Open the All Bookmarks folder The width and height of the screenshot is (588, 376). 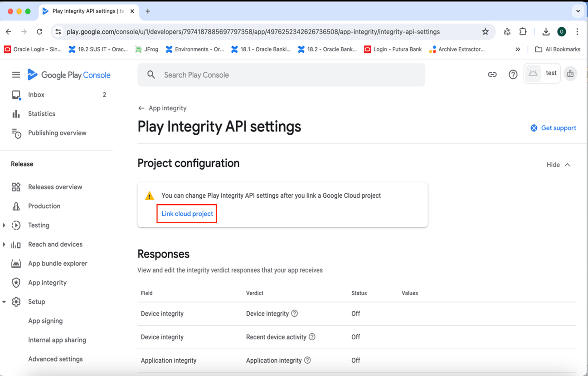click(x=557, y=49)
